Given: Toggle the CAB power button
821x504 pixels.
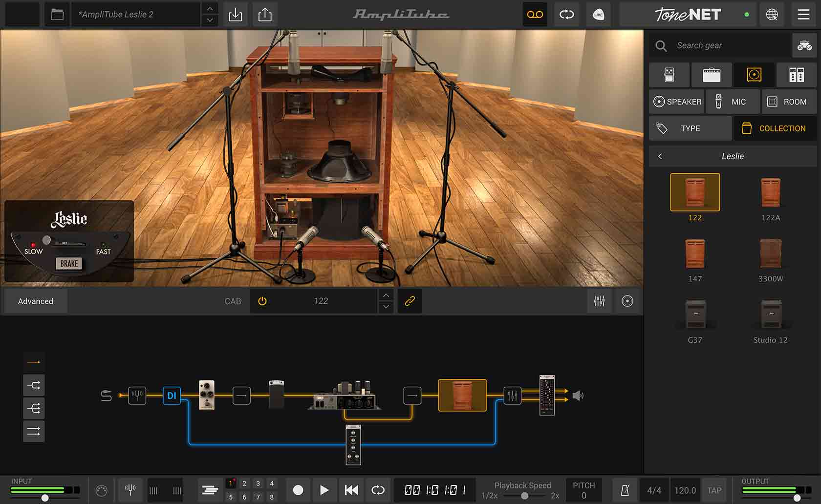Looking at the screenshot, I should 262,301.
